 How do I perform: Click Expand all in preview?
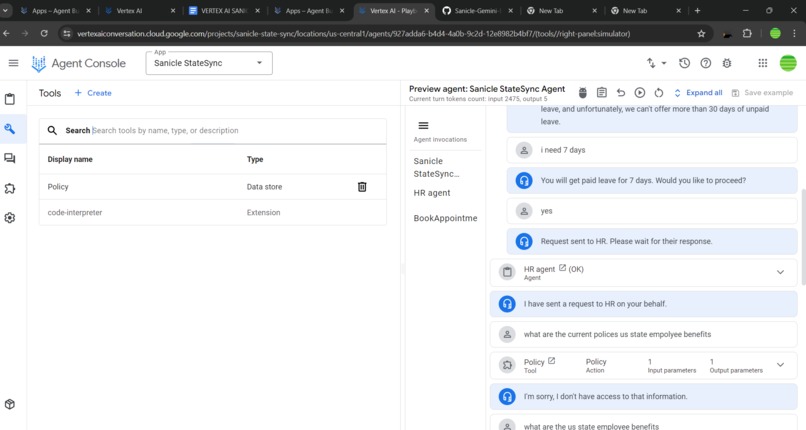(x=698, y=93)
